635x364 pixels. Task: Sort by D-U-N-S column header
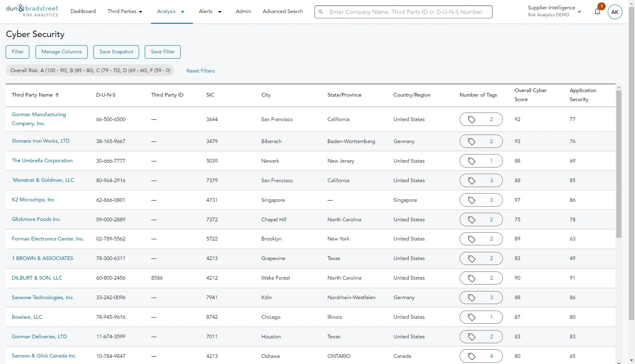point(106,95)
